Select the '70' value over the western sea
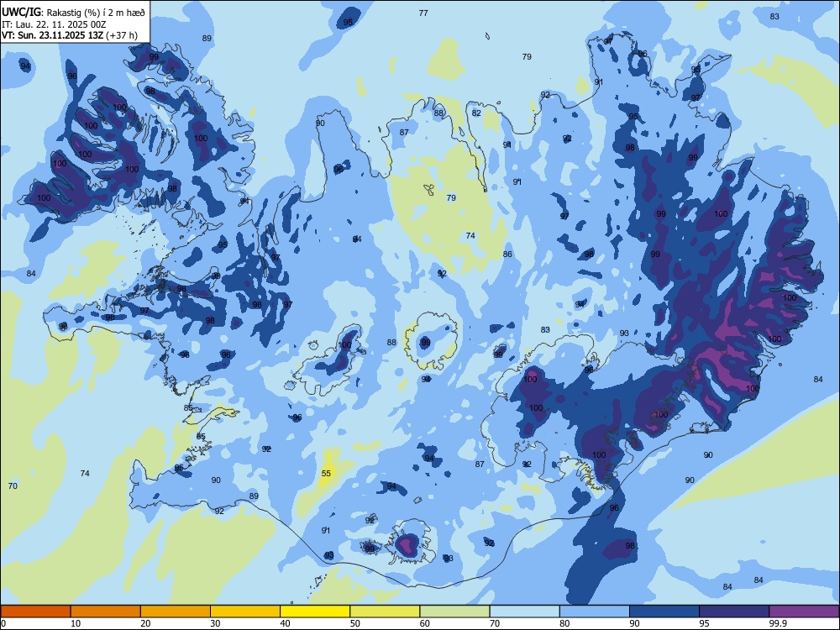This screenshot has width=840, height=630. click(x=13, y=486)
